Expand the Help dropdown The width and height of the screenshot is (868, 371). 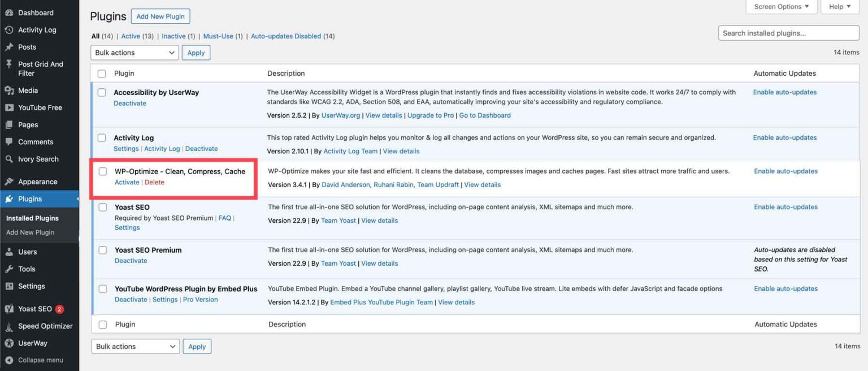point(839,6)
